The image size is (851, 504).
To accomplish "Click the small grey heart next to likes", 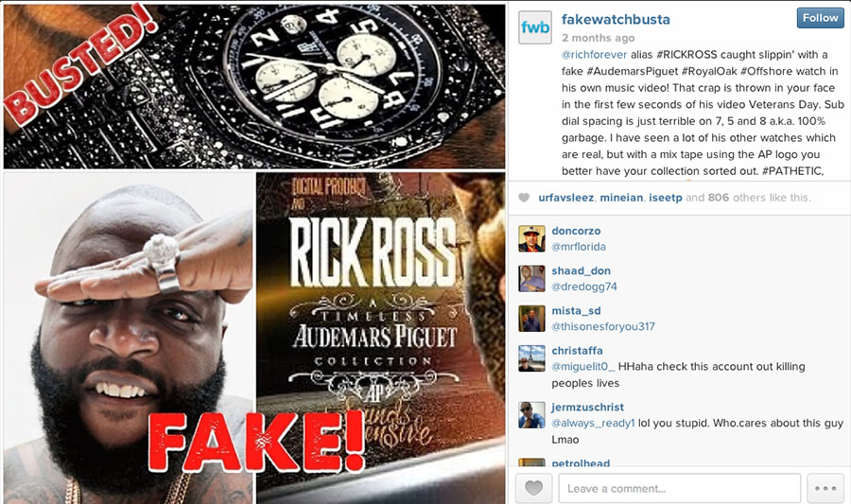I will tap(524, 198).
